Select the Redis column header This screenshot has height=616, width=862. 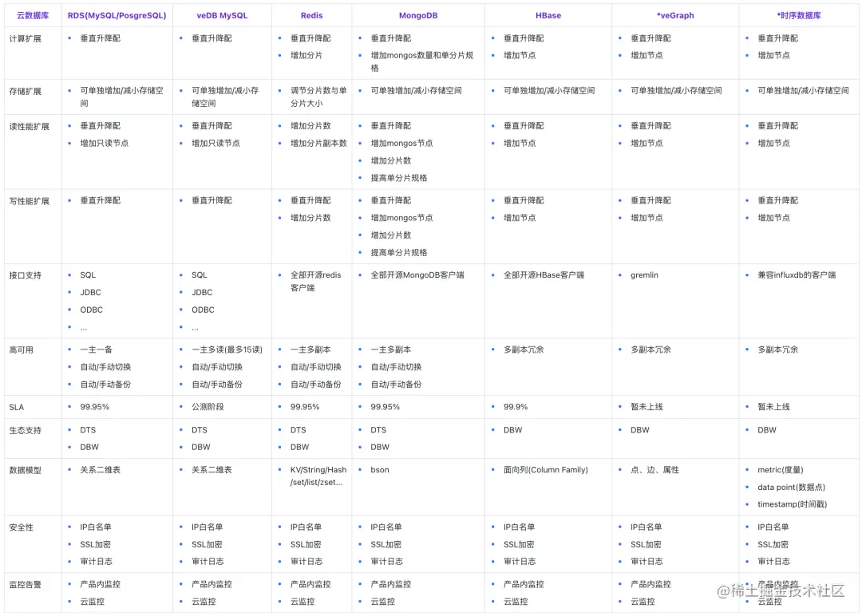tap(312, 15)
